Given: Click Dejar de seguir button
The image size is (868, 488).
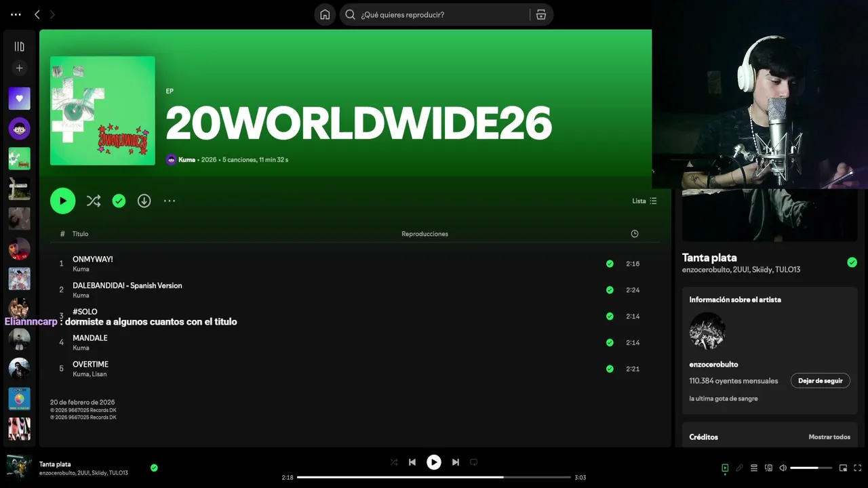Looking at the screenshot, I should point(820,381).
